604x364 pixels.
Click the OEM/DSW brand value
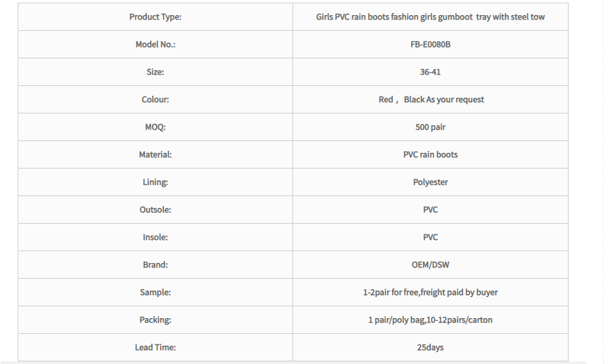tap(430, 264)
